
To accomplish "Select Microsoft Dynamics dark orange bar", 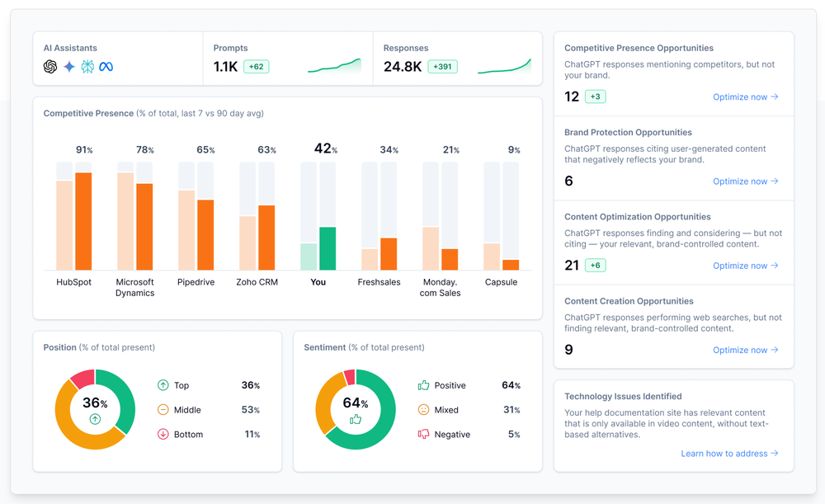I will pos(144,227).
